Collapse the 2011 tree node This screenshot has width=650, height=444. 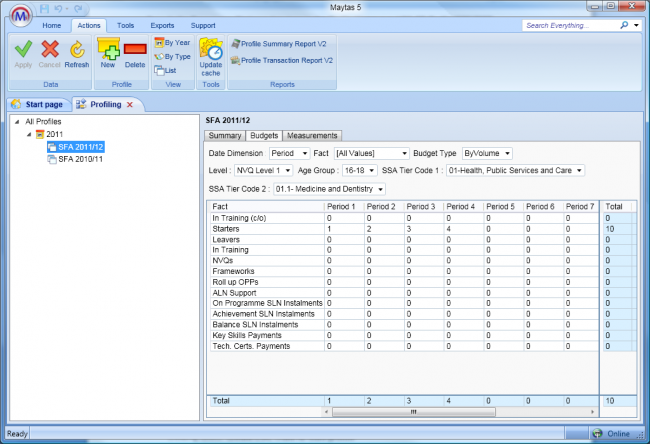tap(28, 134)
